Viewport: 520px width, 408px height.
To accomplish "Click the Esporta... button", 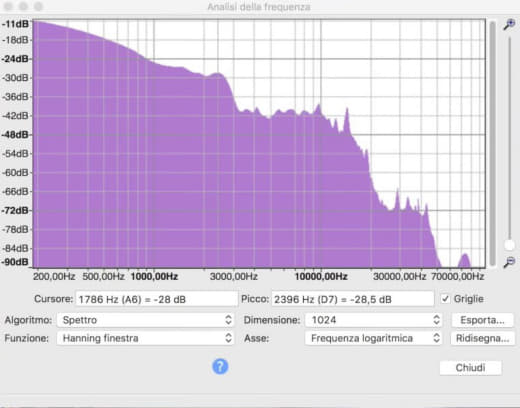I will tap(482, 320).
